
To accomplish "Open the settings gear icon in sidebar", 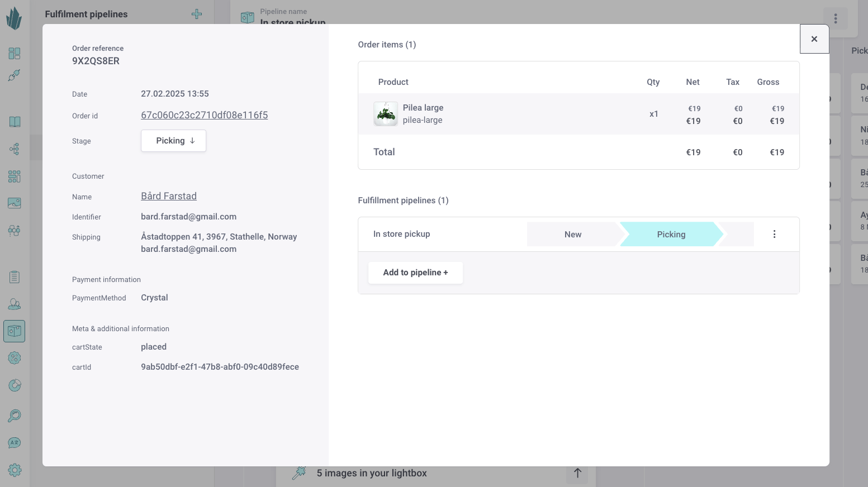I will point(15,470).
